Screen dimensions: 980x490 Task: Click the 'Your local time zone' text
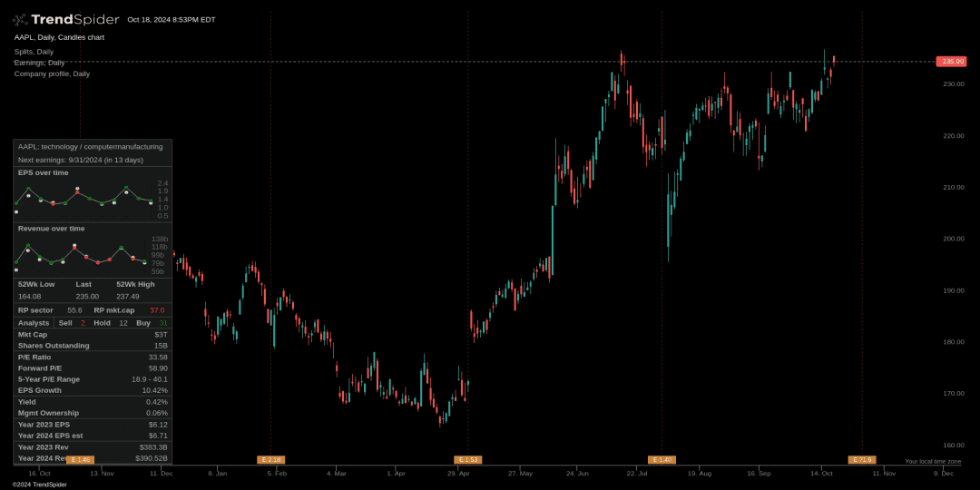[933, 461]
